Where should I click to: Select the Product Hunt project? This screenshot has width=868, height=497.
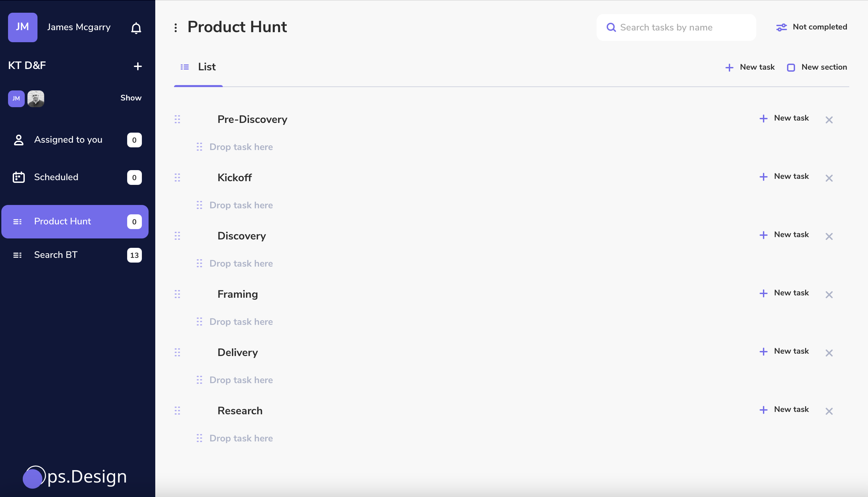75,221
